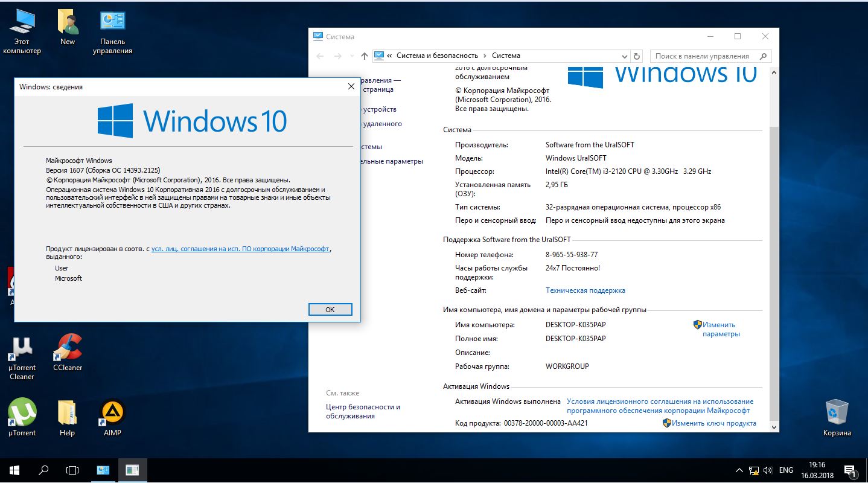The image size is (868, 483).
Task: Open the Windows Start menu
Action: 14,470
